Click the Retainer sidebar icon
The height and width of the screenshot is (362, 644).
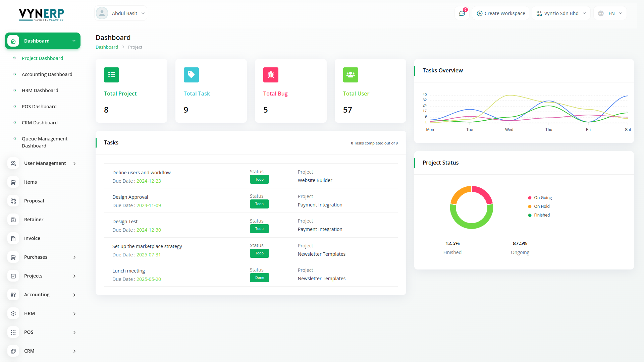(13, 220)
